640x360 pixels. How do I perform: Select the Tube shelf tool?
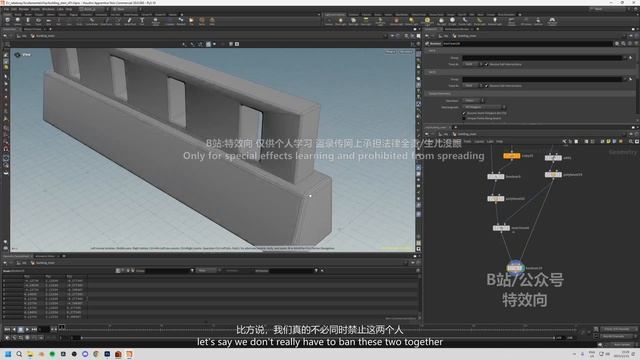[x=28, y=21]
